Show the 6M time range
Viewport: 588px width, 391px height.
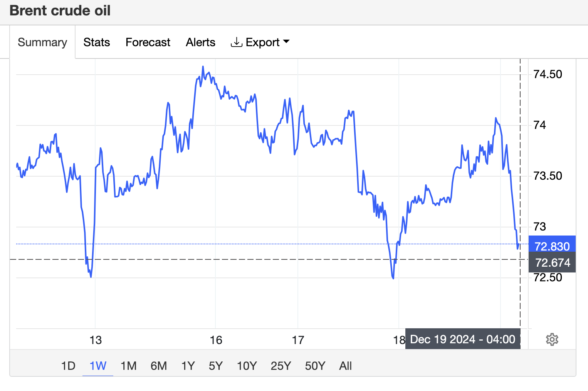(x=159, y=366)
